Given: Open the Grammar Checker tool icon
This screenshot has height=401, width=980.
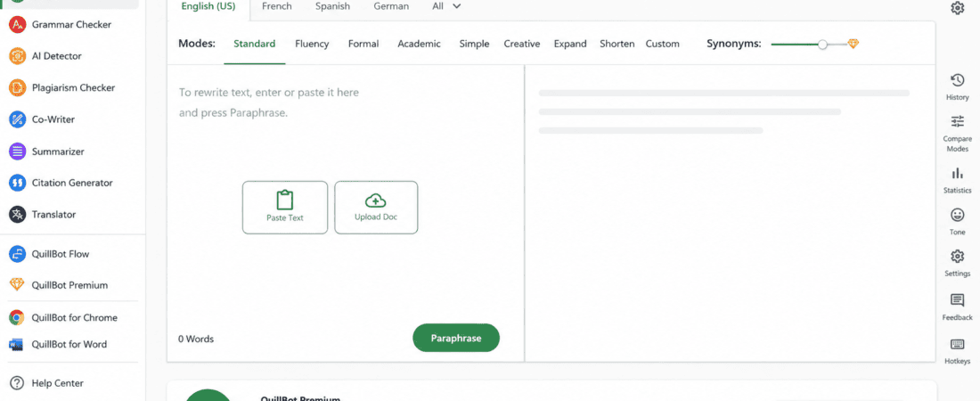Looking at the screenshot, I should 17,25.
